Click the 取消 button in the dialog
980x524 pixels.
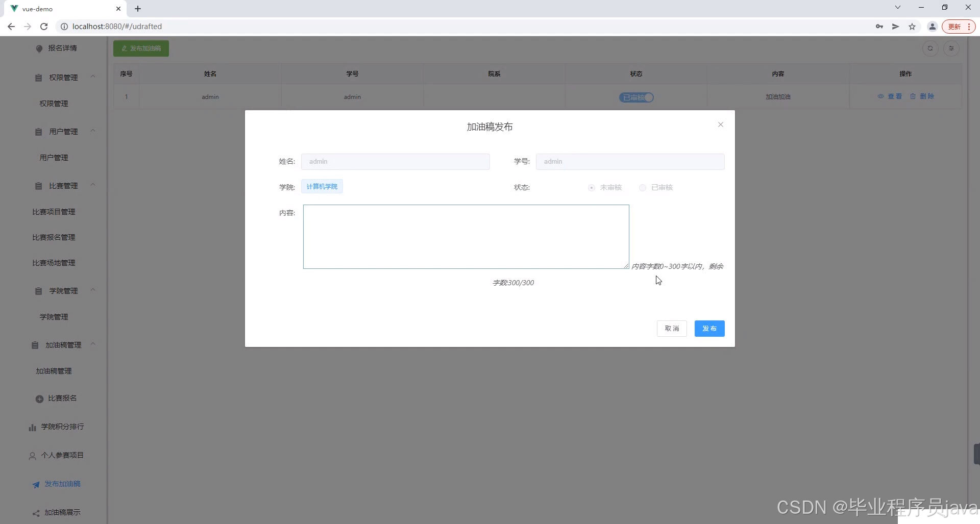click(672, 328)
